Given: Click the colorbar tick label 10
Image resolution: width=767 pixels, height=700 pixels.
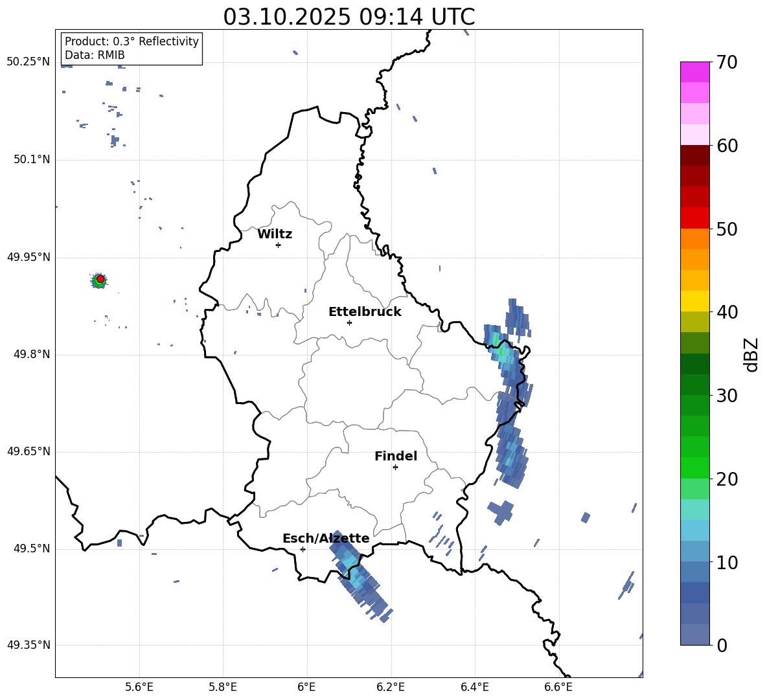Looking at the screenshot, I should point(727,563).
